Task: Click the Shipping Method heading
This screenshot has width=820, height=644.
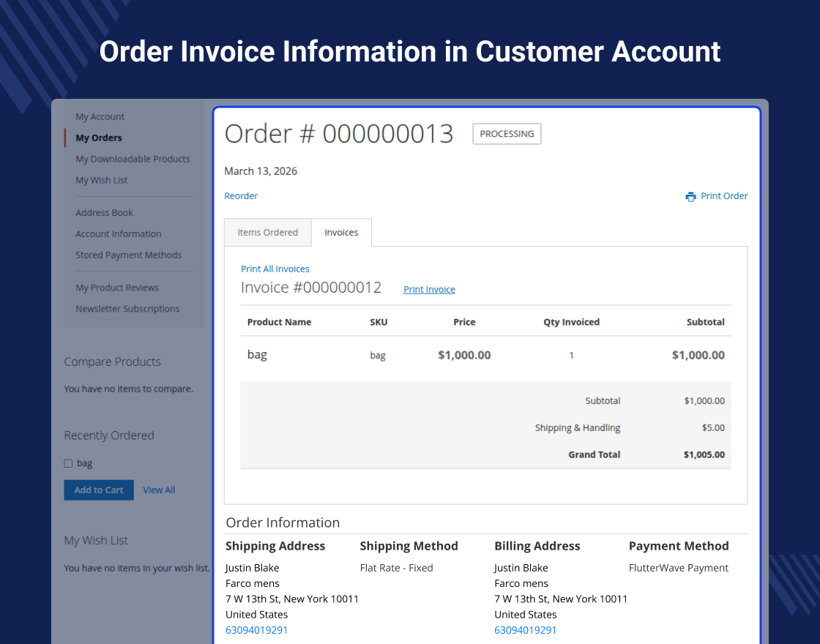Action: pyautogui.click(x=409, y=546)
